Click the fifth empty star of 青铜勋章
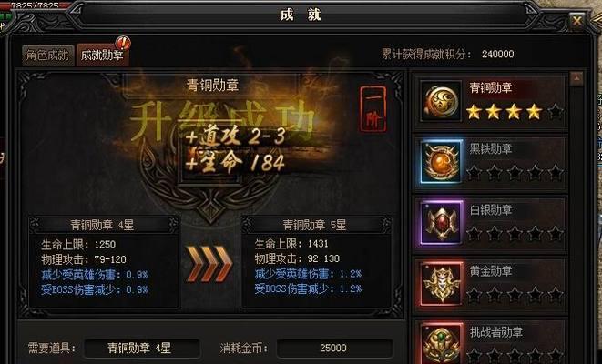Screen dimensions: 602x364 click(x=556, y=112)
